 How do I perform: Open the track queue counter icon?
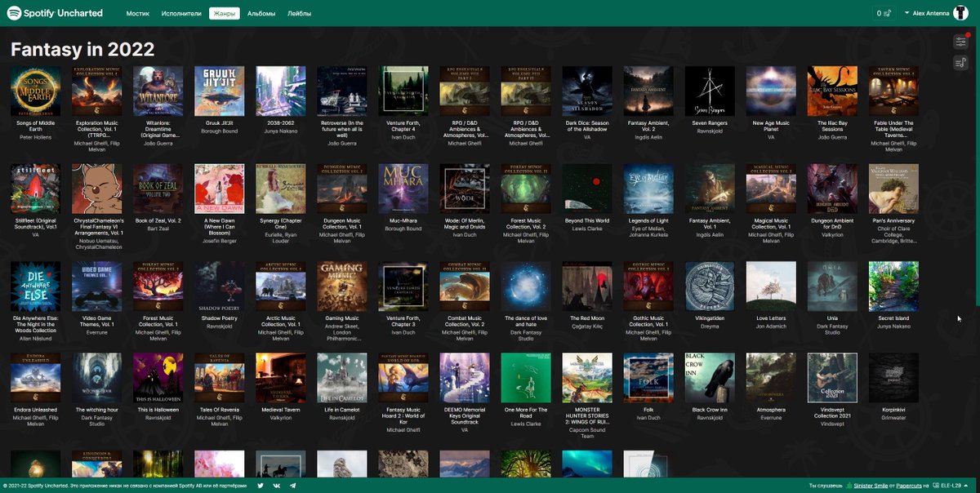pyautogui.click(x=883, y=13)
